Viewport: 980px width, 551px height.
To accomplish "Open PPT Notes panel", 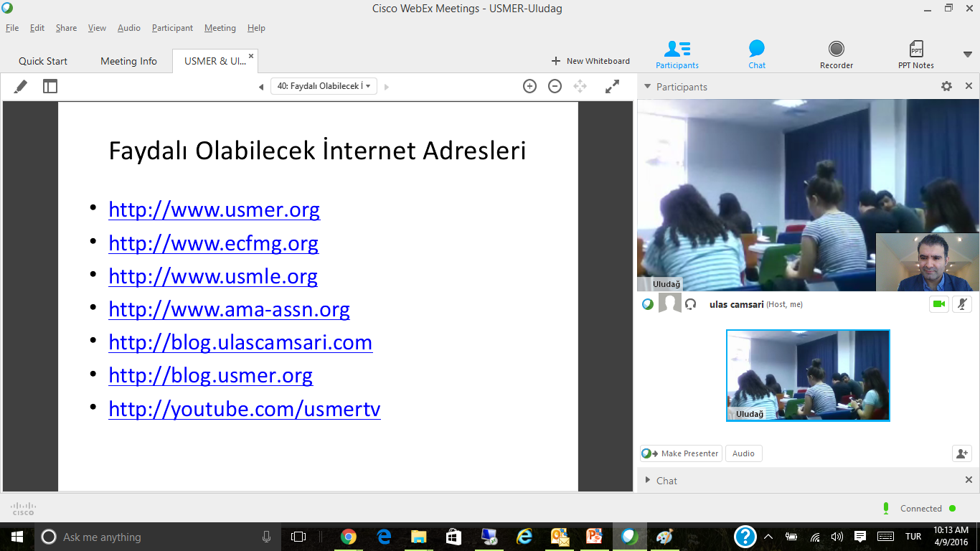I will coord(916,55).
